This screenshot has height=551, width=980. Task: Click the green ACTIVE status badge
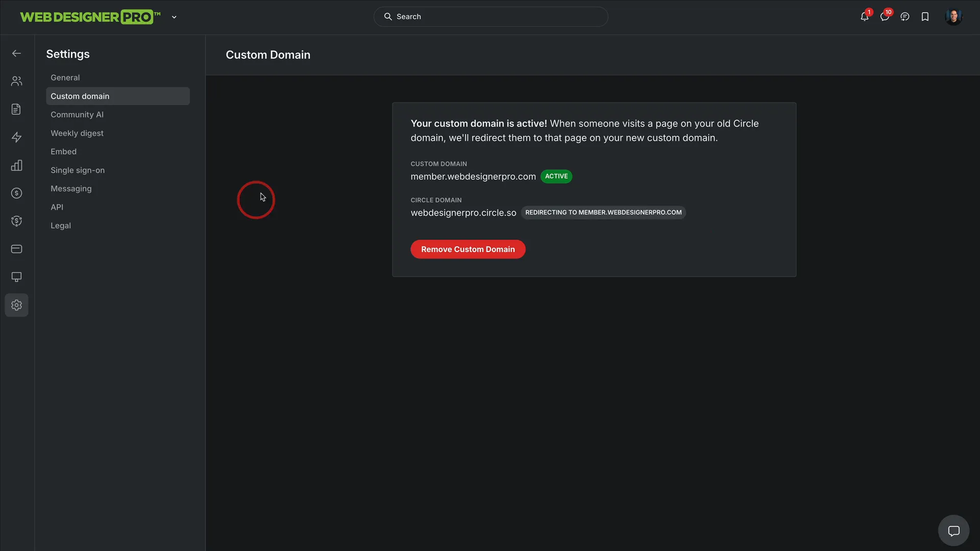(556, 176)
